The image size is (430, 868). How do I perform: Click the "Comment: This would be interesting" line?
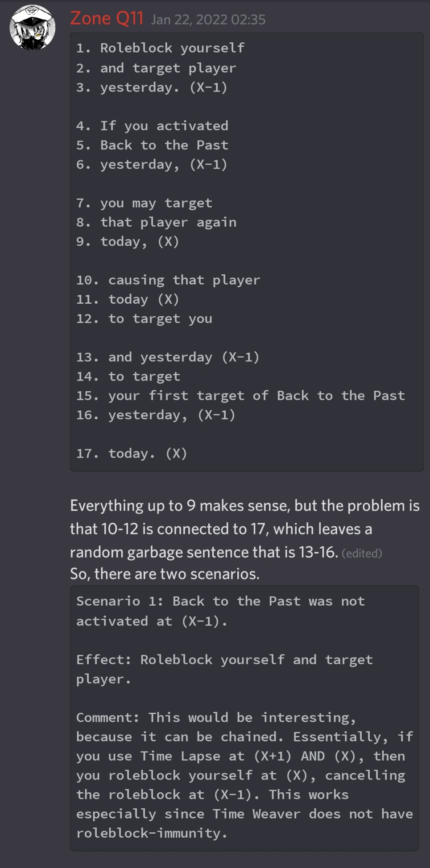coord(216,718)
